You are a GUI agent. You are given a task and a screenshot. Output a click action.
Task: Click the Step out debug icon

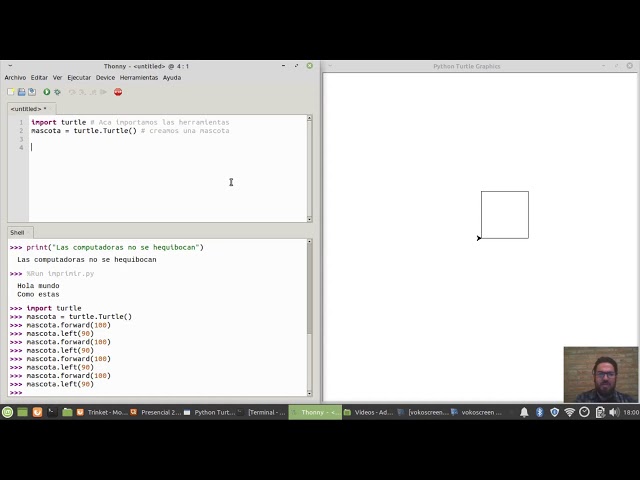click(x=93, y=92)
